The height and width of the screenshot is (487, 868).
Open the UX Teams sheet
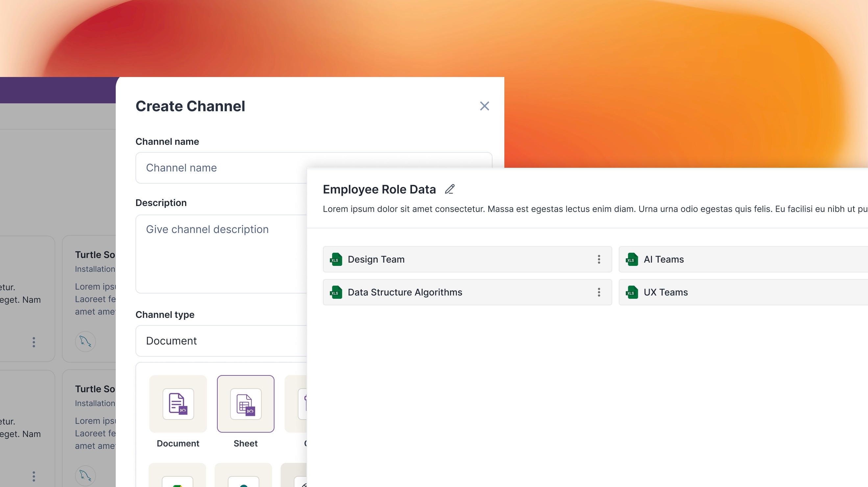point(743,292)
